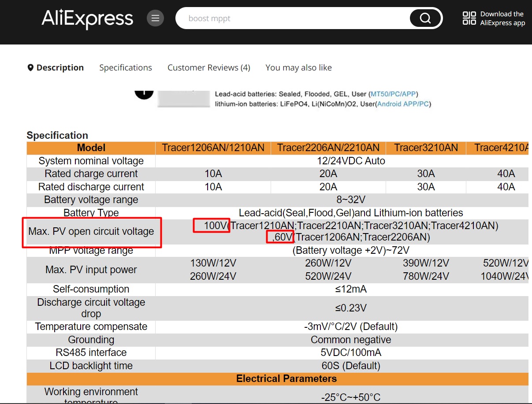This screenshot has width=532, height=404.
Task: Open Customer Reviews (4) tab
Action: pyautogui.click(x=208, y=68)
